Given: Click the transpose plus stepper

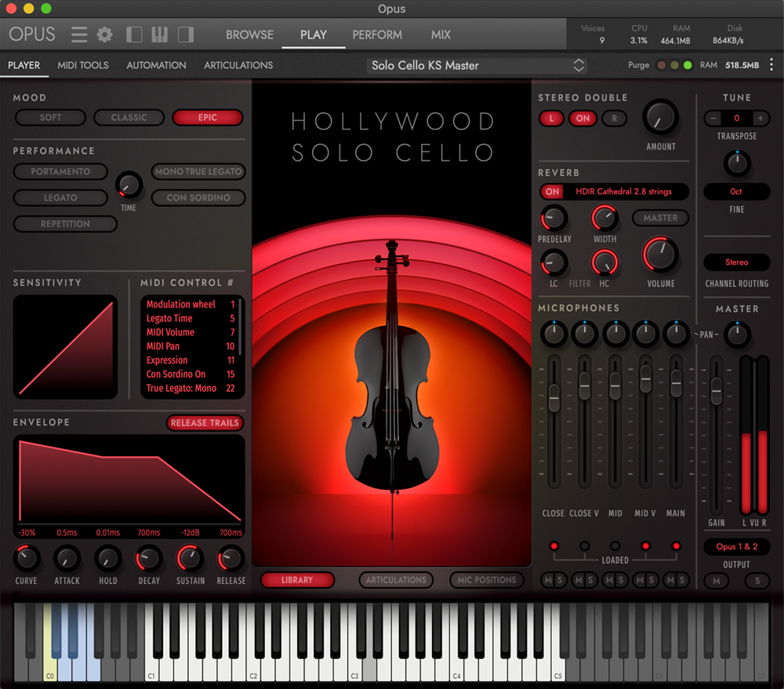Looking at the screenshot, I should (760, 118).
